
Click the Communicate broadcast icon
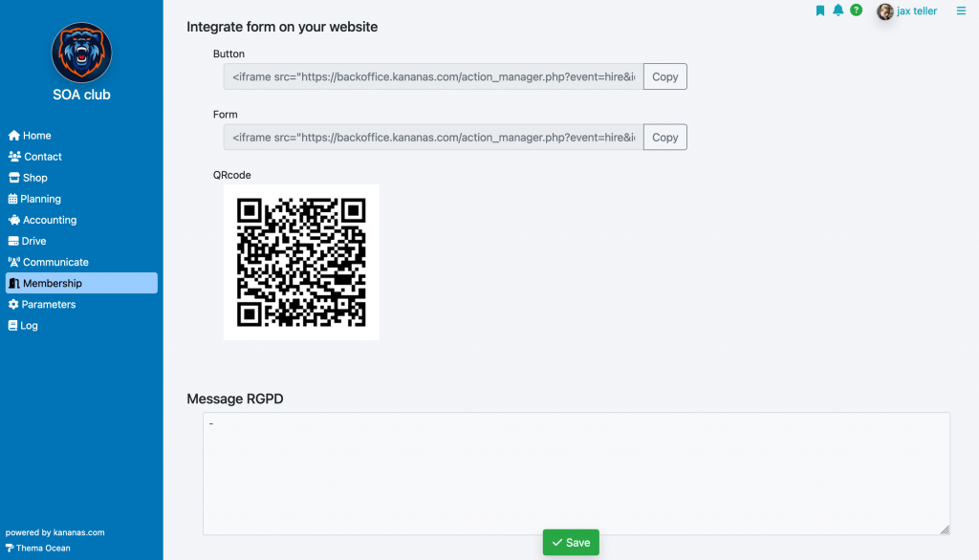pyautogui.click(x=13, y=262)
